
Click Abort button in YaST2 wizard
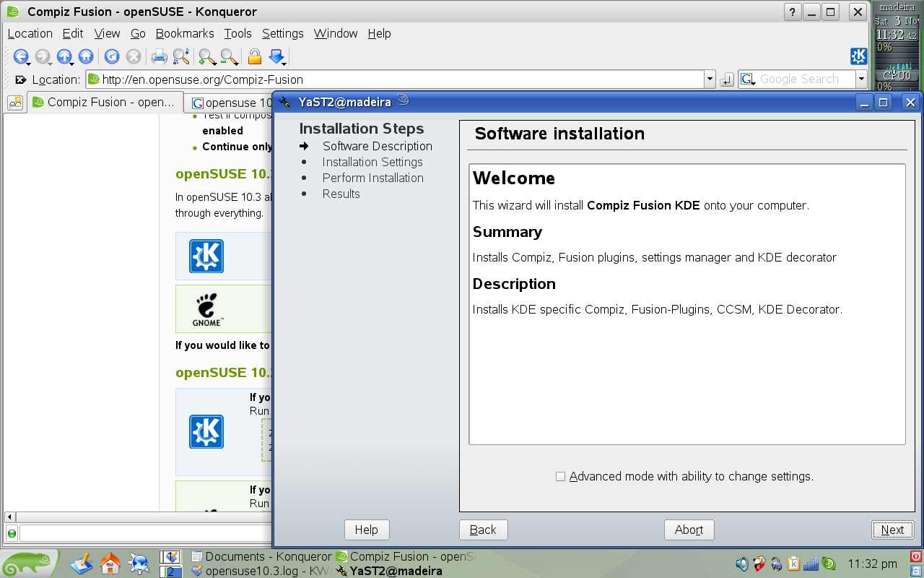[x=689, y=530]
